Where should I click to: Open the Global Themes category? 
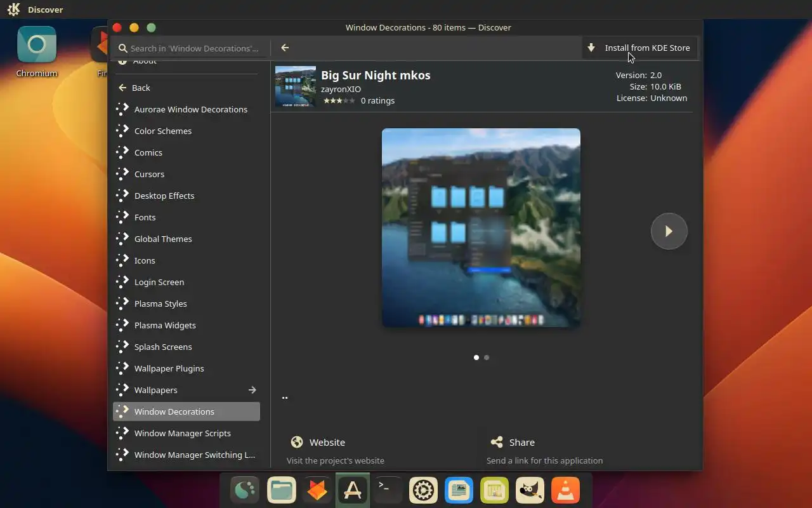tap(187, 239)
